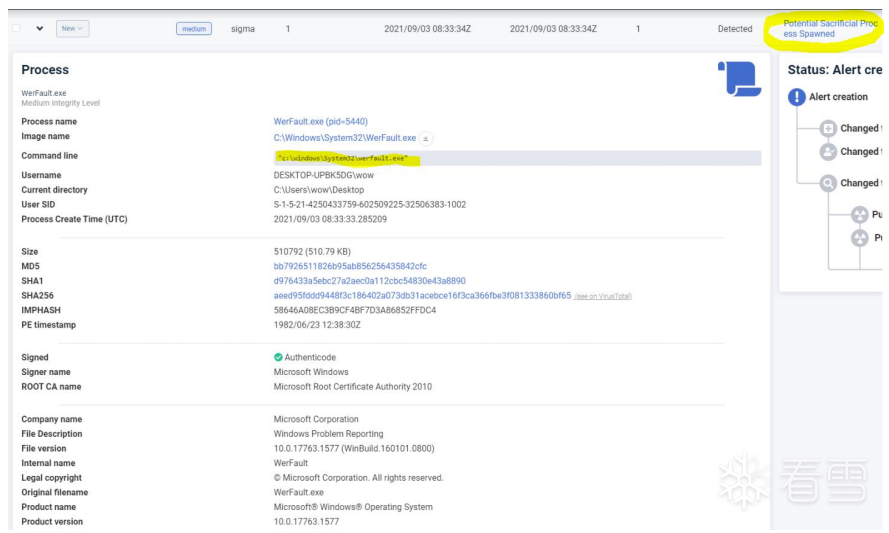Click the command line field
This screenshot has width=889, height=533.
point(517,158)
